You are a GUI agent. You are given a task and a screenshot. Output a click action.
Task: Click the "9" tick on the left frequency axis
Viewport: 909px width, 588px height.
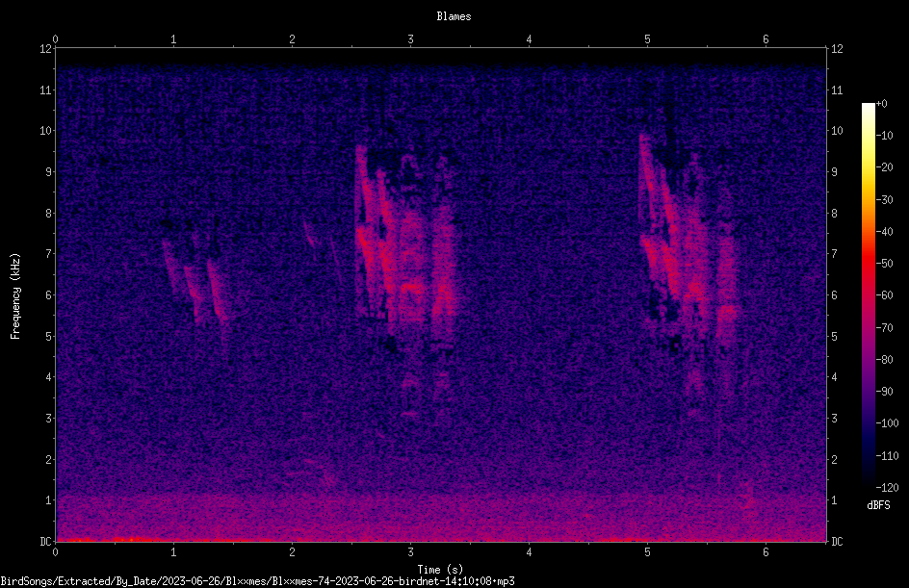pos(49,172)
